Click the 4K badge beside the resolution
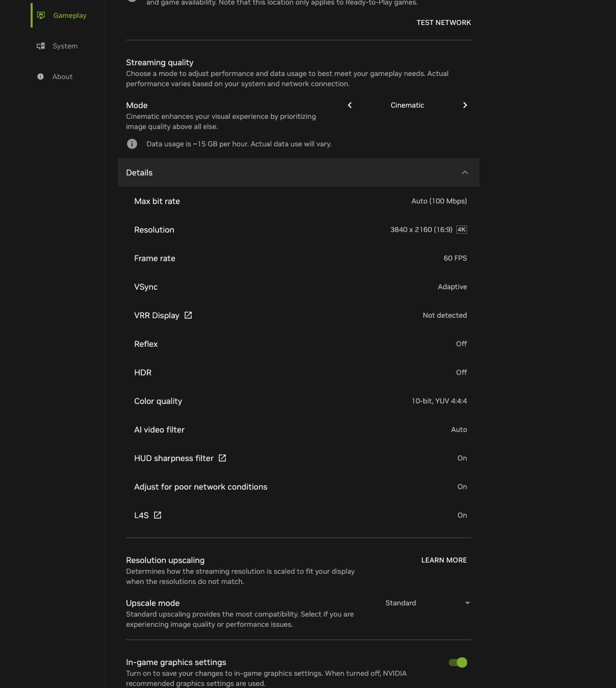616x688 pixels. coord(461,230)
